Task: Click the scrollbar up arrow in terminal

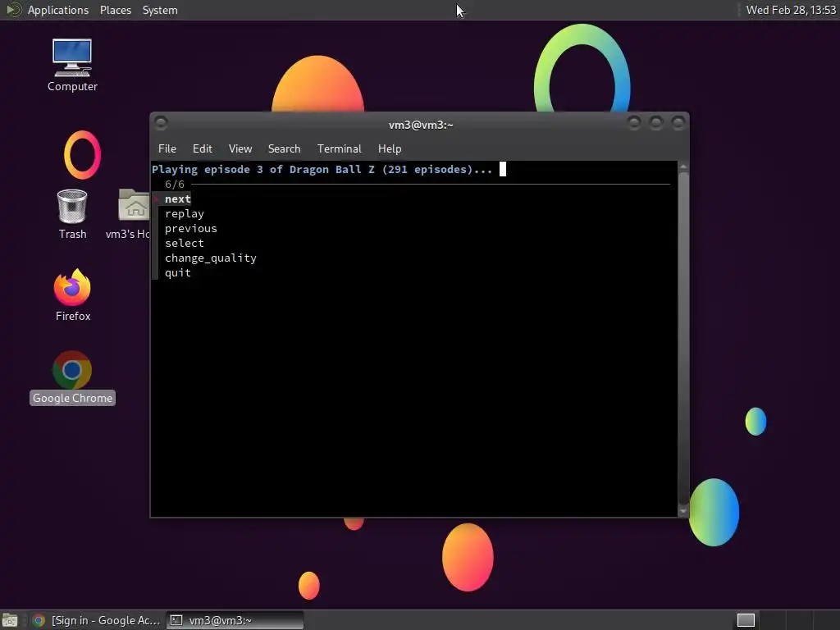Action: tap(683, 167)
